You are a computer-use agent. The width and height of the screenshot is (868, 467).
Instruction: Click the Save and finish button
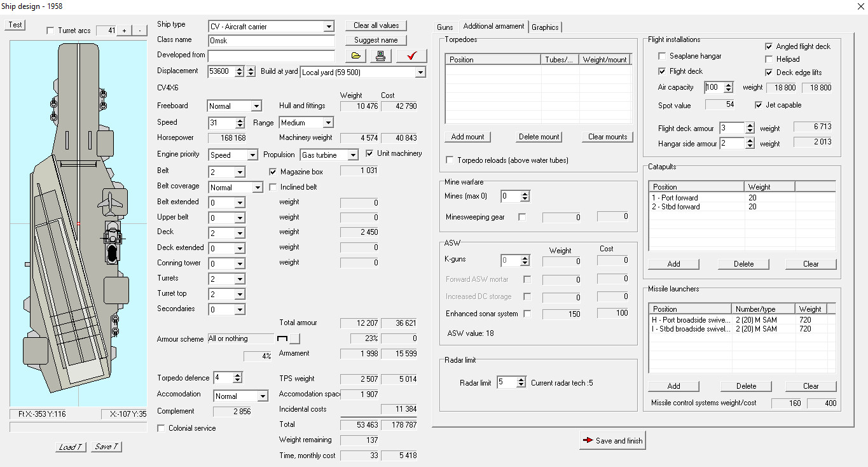tap(612, 441)
